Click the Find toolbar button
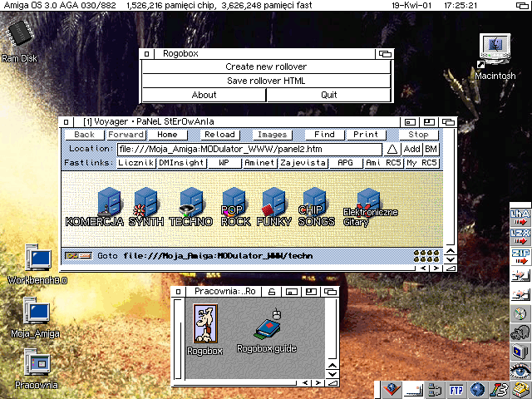Image resolution: width=532 pixels, height=399 pixels. tap(325, 135)
